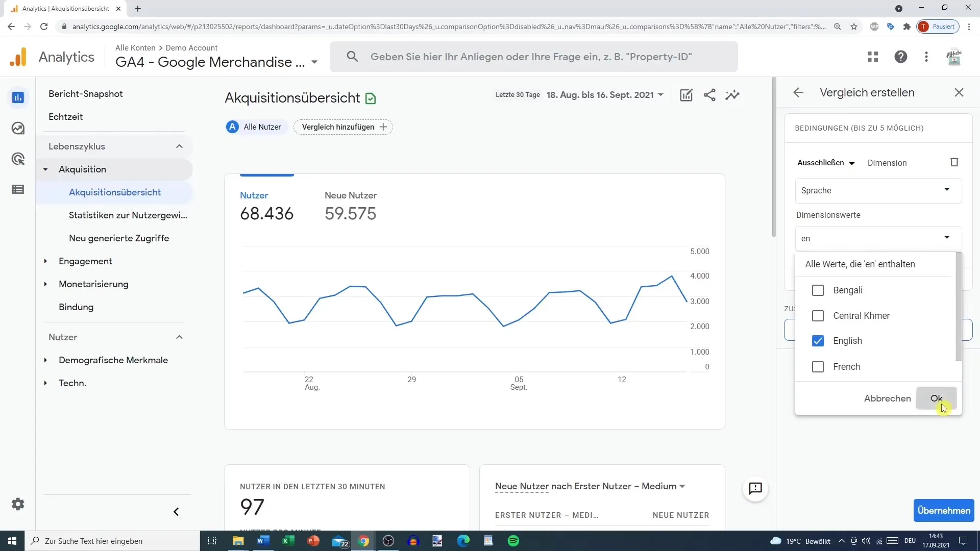This screenshot has width=980, height=551.
Task: Open the feedback speech bubble icon
Action: [755, 488]
